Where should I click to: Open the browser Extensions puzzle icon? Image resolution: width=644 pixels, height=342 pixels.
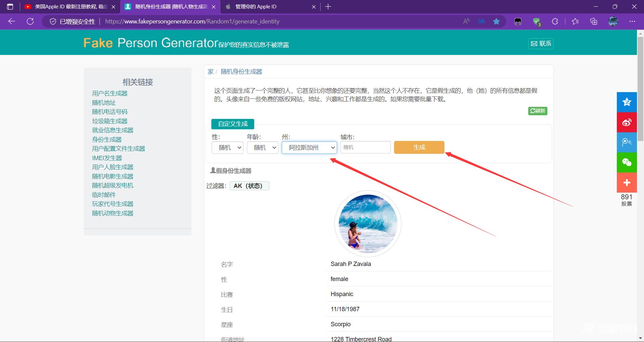pos(555,21)
